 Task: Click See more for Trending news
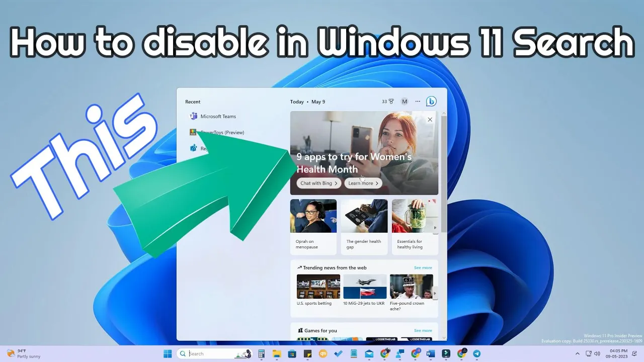pyautogui.click(x=423, y=267)
